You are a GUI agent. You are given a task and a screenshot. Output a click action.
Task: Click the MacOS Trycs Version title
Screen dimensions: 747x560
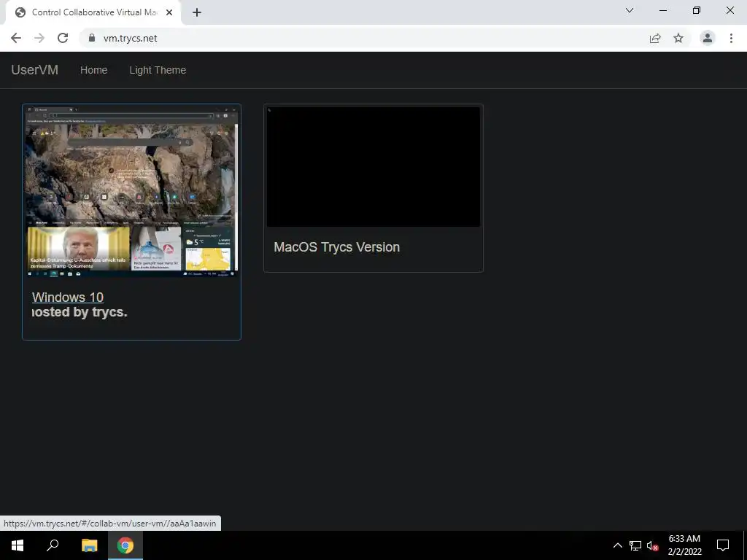337,247
